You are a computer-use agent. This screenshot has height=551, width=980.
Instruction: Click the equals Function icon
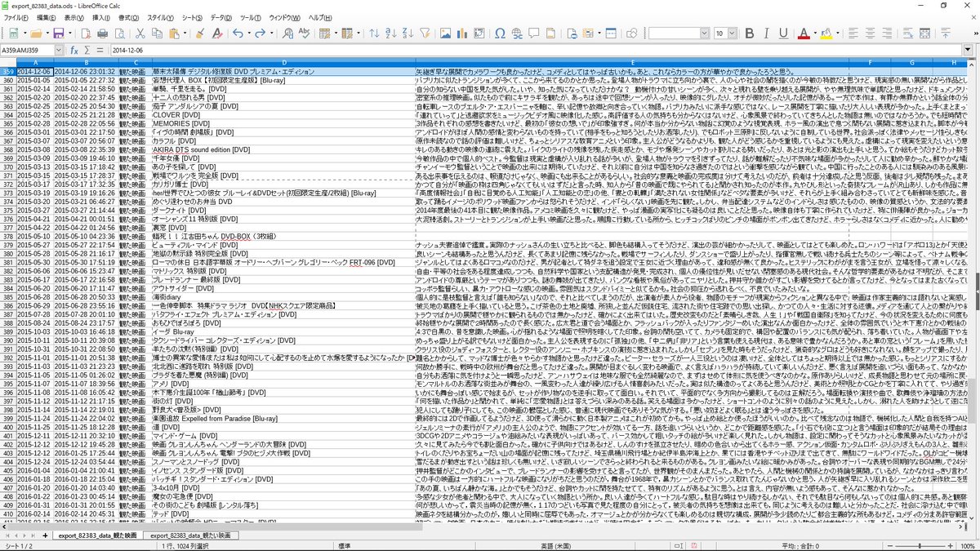pos(100,50)
